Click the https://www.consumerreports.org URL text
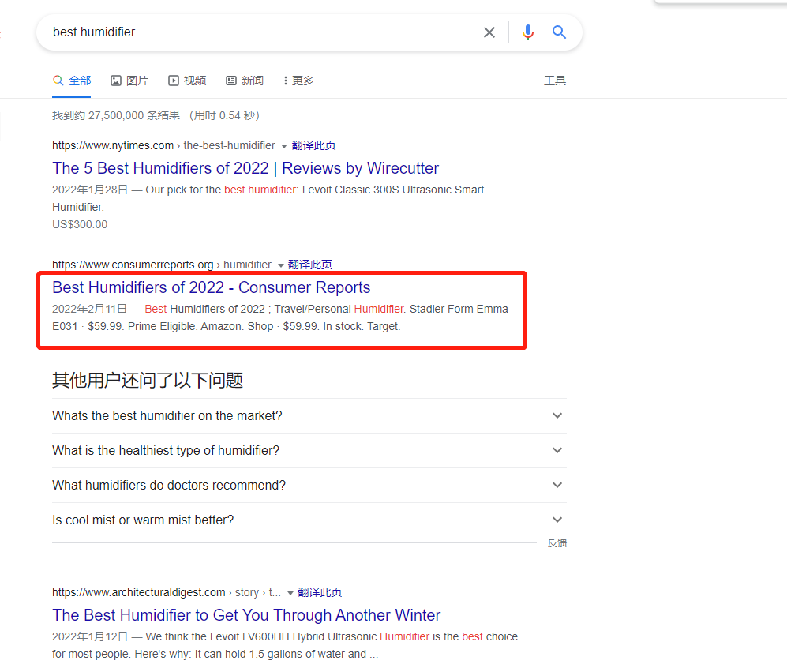787x672 pixels. 133,265
